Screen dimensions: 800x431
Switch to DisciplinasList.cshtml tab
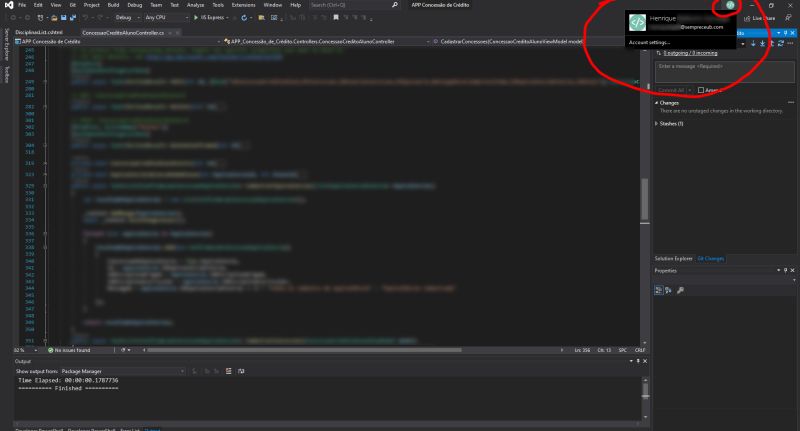click(39, 33)
